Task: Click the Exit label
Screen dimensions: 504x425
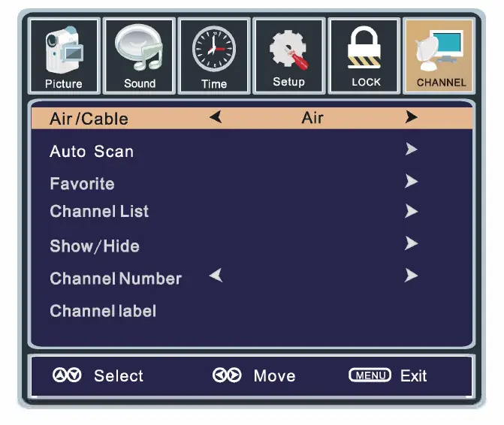Action: point(414,375)
